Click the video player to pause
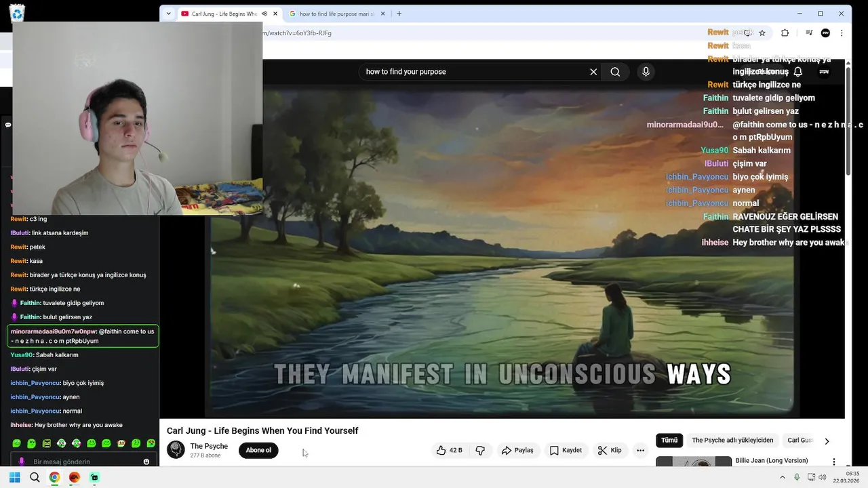This screenshot has height=488, width=868. 502,251
